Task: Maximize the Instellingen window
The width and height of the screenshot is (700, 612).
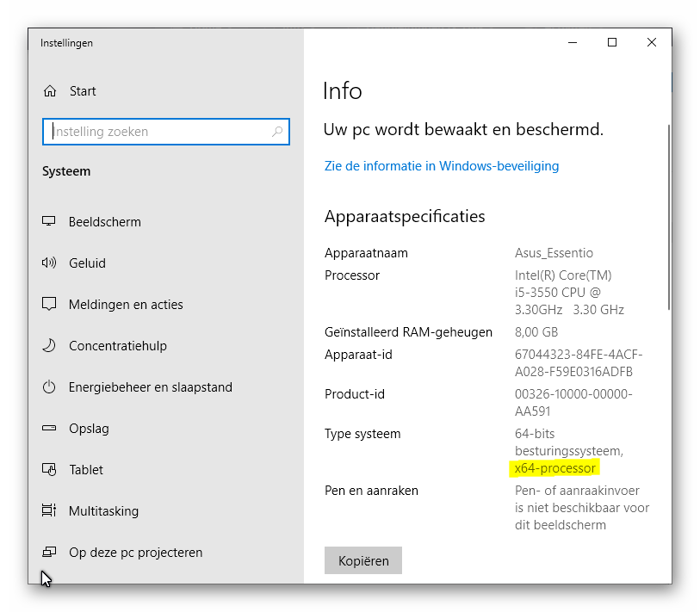Action: pyautogui.click(x=612, y=42)
